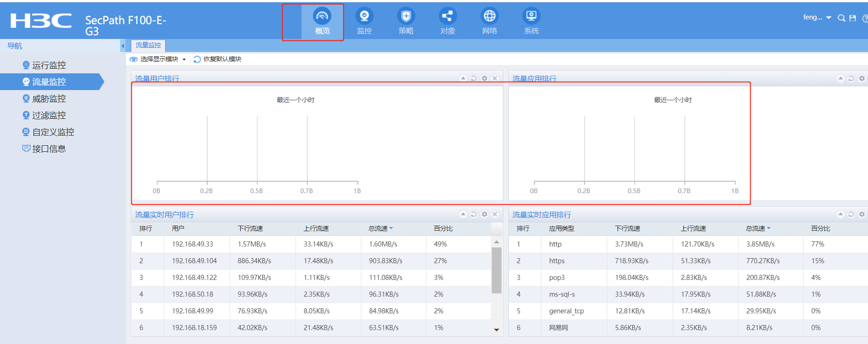Open settings gear of 流量实时用户排行 panel
This screenshot has width=868, height=344.
click(x=484, y=214)
